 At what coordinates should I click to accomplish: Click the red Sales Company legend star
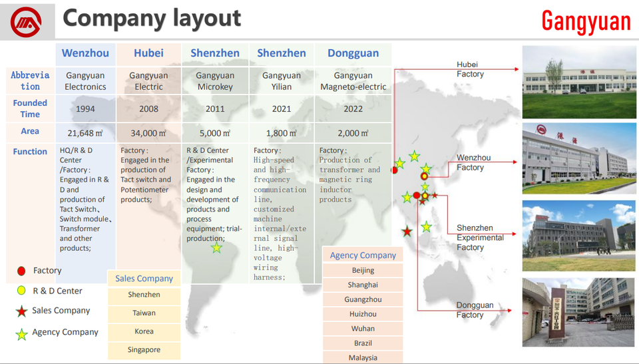click(21, 311)
